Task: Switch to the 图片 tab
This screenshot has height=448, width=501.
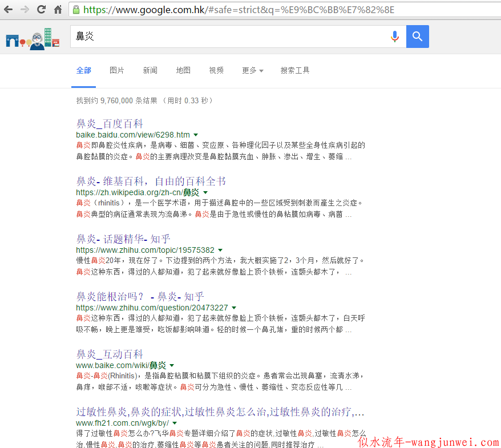Action: (x=117, y=70)
